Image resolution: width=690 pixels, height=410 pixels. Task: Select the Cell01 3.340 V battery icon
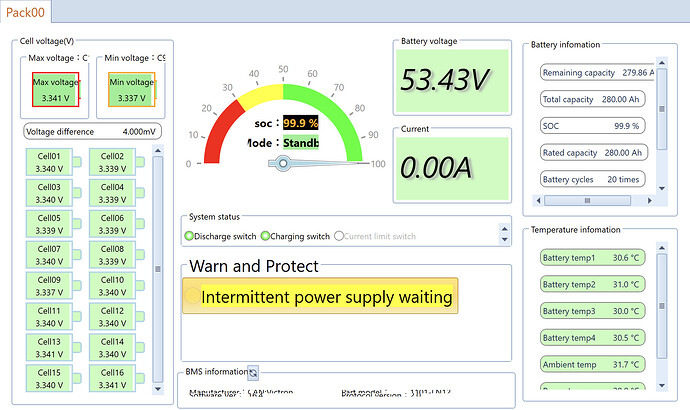point(54,162)
